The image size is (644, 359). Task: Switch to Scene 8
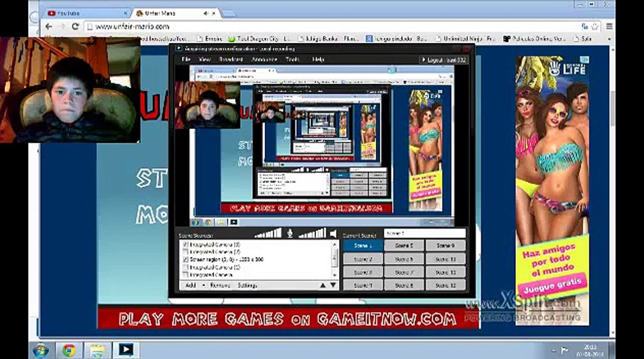[x=404, y=286]
